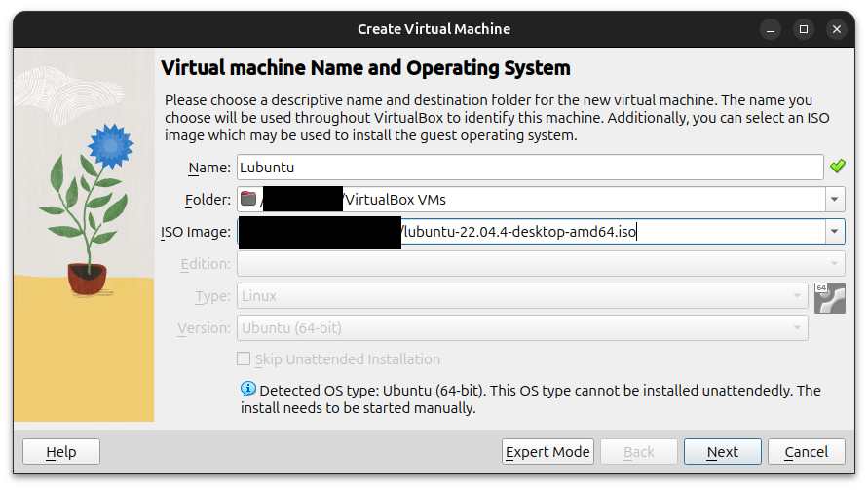Click the Name: label
This screenshot has height=490, width=868.
click(209, 168)
